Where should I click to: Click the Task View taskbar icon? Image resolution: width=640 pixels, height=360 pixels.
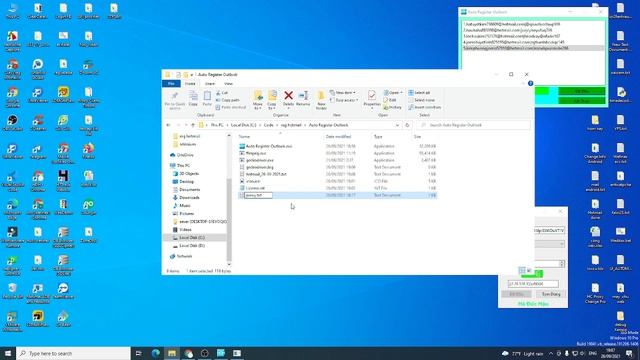139,353
